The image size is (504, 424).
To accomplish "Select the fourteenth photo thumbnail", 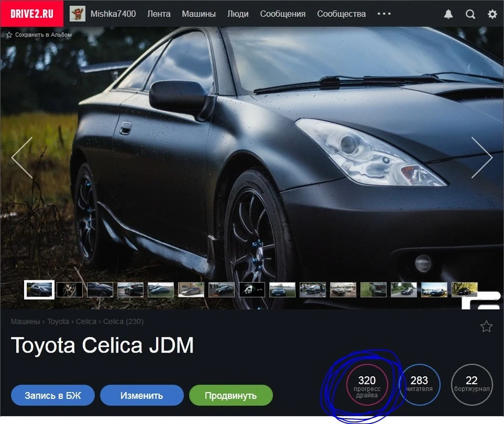I will tap(434, 290).
